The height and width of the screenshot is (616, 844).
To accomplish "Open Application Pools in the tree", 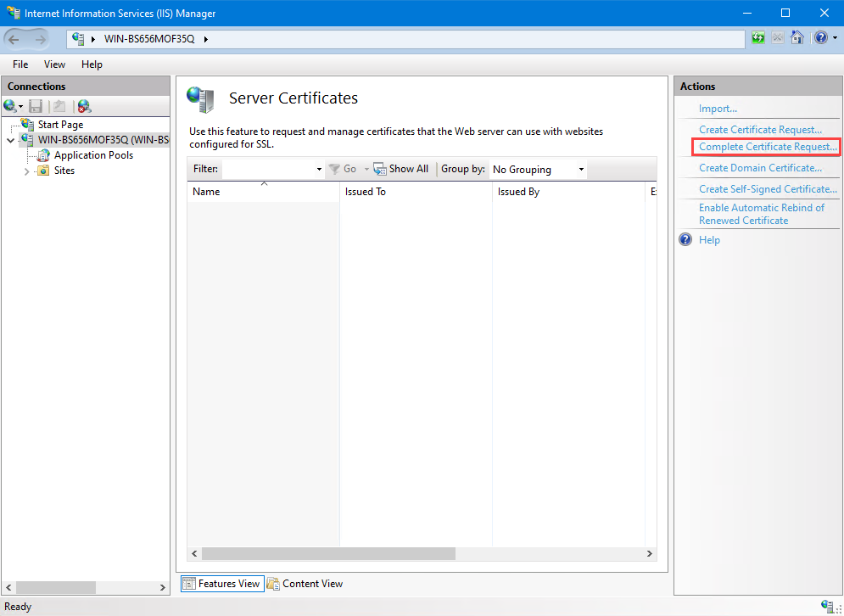I will (x=93, y=155).
